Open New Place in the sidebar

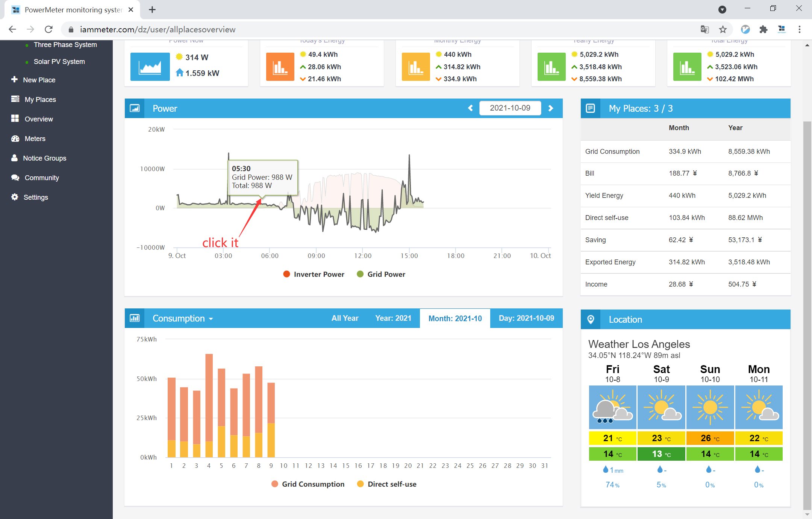(x=39, y=80)
